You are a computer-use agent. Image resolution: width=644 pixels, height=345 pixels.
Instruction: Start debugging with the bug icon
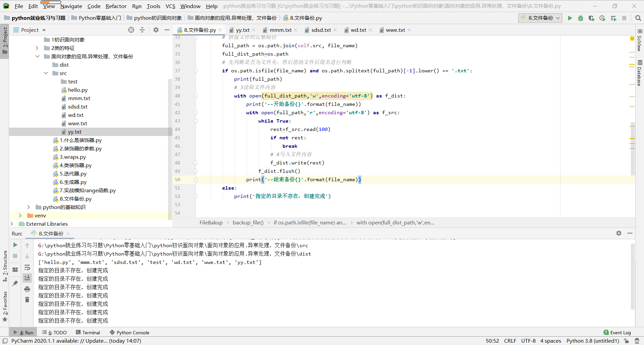(581, 18)
